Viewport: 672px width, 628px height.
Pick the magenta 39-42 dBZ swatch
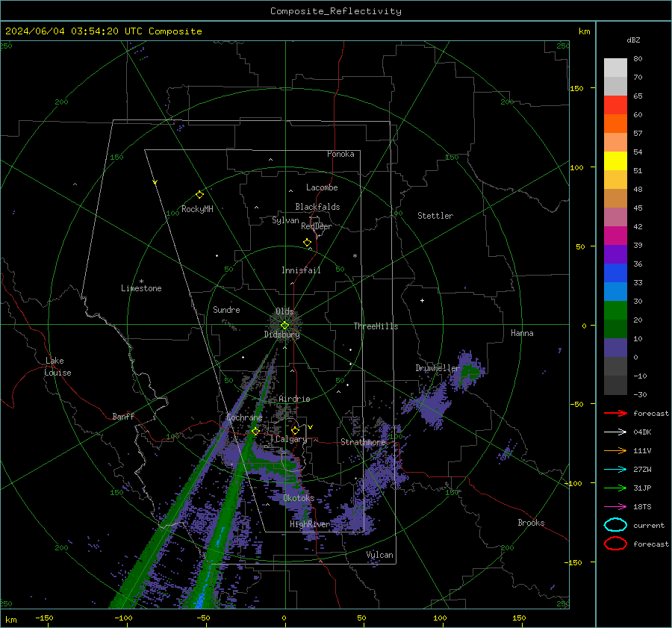coord(615,236)
